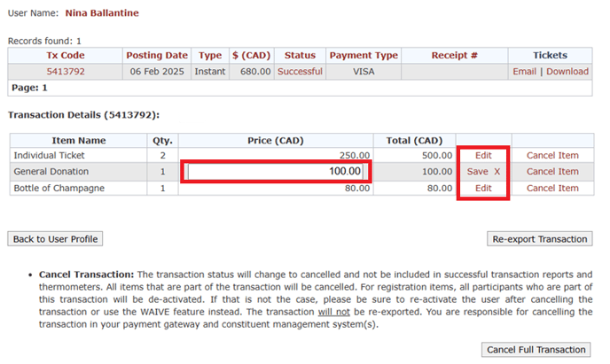
Task: Sort by the Posting Date column header
Action: (x=157, y=55)
